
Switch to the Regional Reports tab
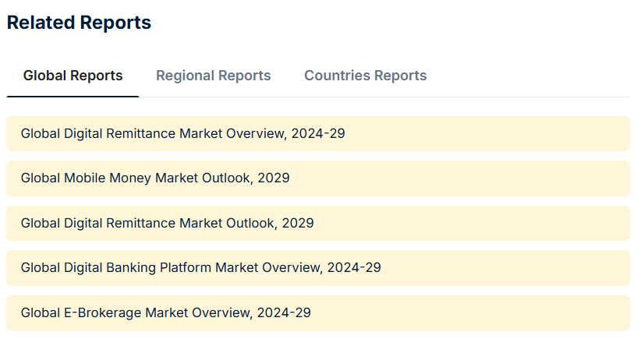[x=213, y=76]
